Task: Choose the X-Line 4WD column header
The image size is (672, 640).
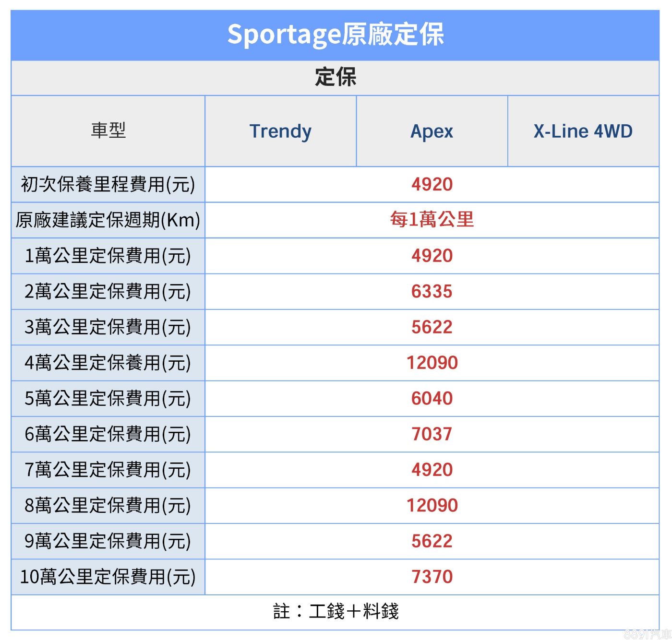Action: point(583,131)
